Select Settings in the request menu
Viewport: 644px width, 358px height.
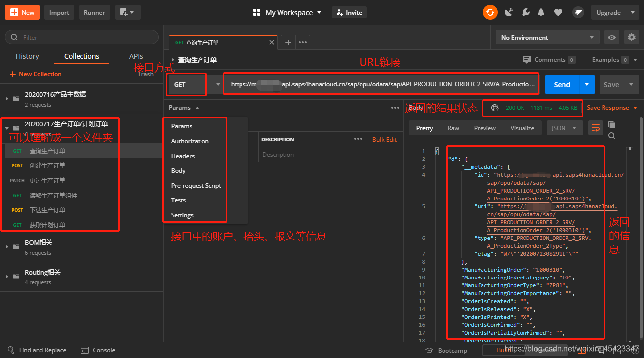pos(182,215)
